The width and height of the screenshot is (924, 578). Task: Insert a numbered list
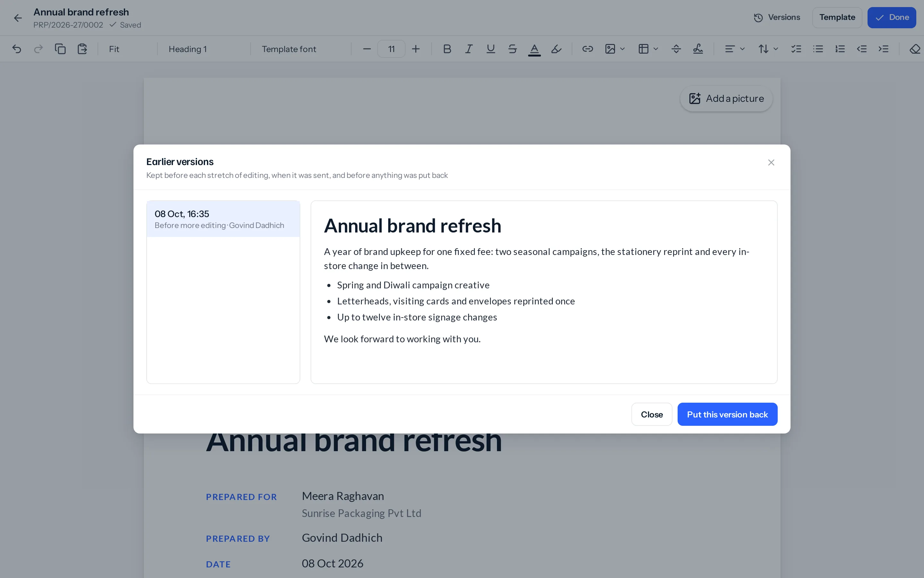click(840, 49)
